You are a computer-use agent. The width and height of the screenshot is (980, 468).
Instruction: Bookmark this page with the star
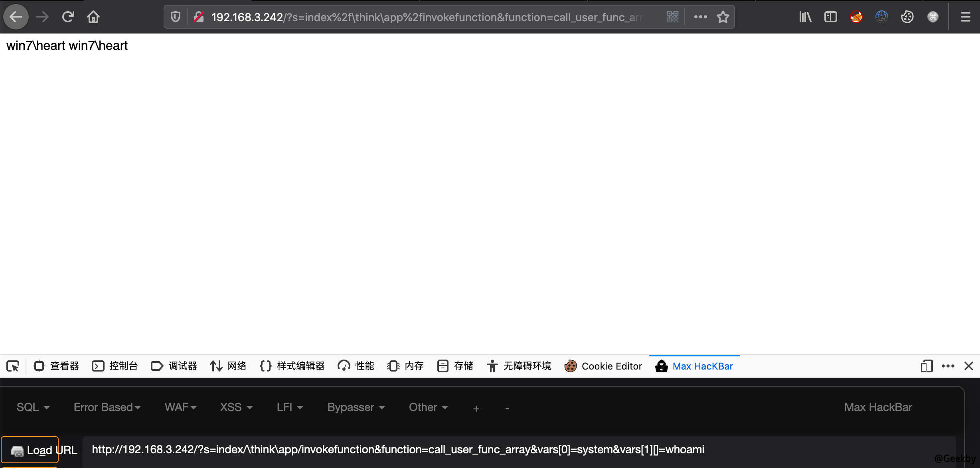723,17
